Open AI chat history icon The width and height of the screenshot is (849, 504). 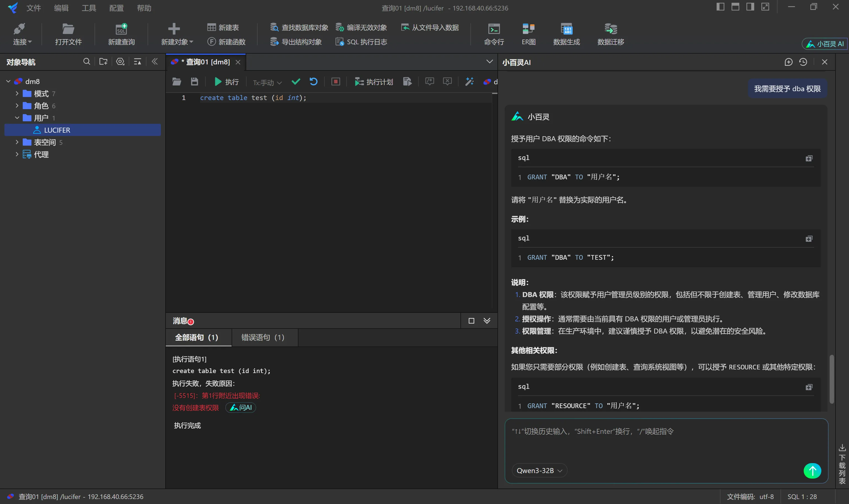click(x=803, y=62)
